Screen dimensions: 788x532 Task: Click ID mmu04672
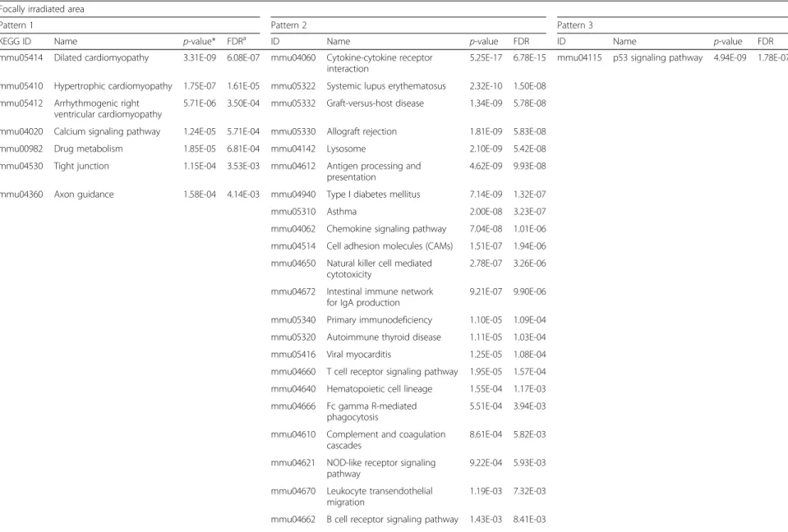[x=293, y=291]
